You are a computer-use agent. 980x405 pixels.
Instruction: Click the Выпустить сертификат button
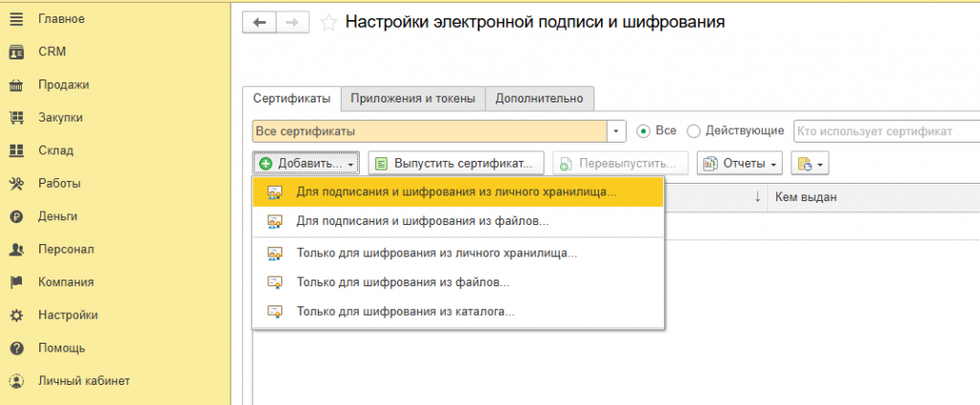pyautogui.click(x=457, y=164)
